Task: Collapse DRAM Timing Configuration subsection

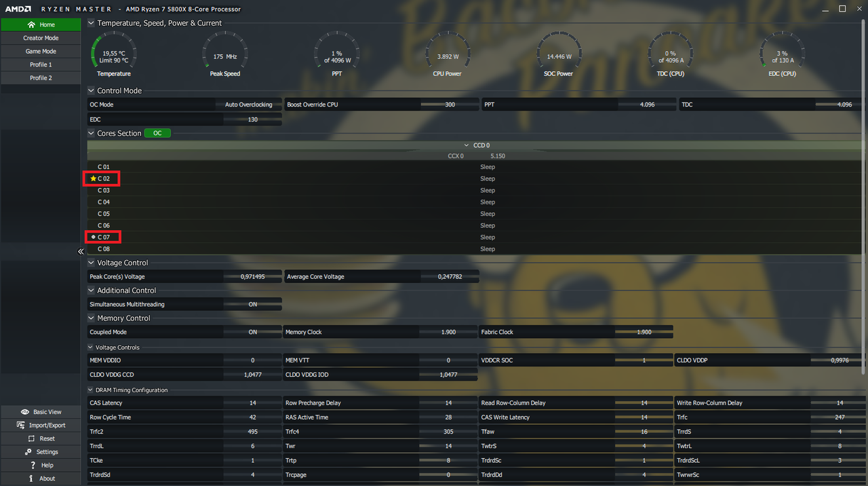Action: 91,390
